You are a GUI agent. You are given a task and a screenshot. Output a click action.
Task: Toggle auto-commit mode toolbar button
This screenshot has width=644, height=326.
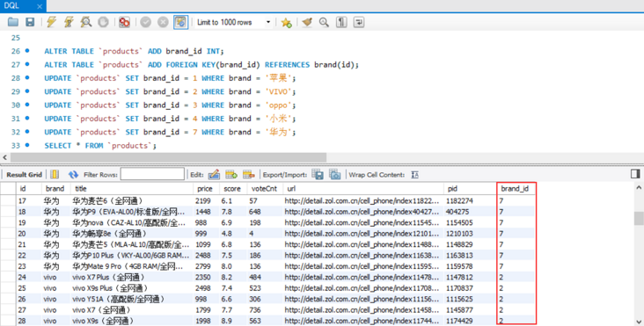pos(180,22)
